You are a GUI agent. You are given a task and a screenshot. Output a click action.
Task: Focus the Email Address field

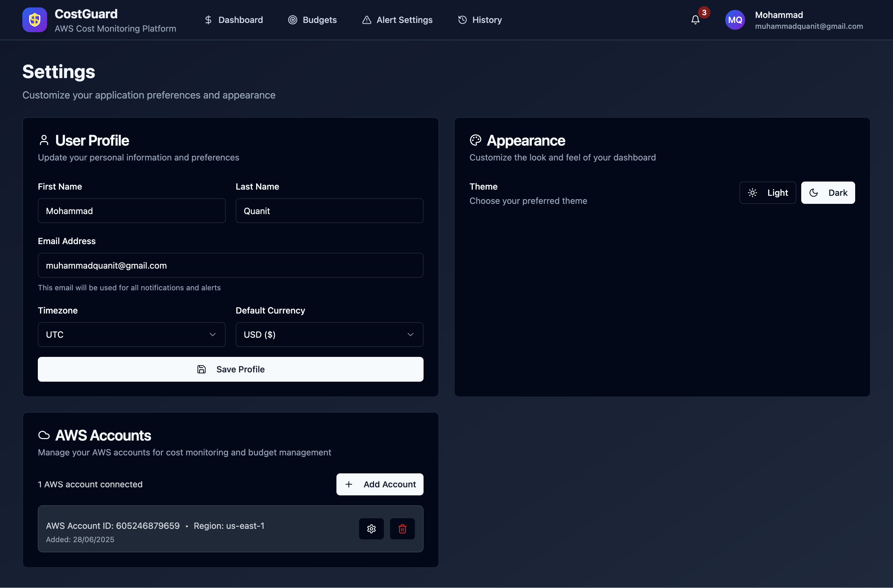coord(230,265)
